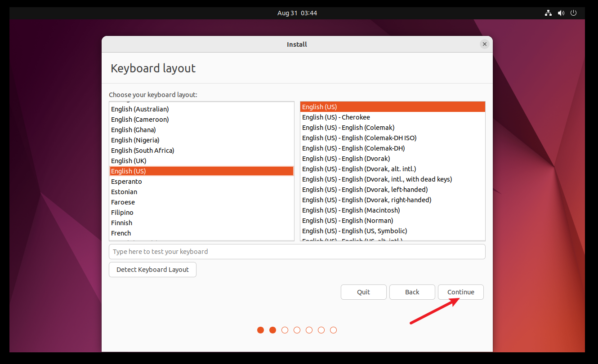
Task: Close the Install window with X button
Action: click(484, 44)
